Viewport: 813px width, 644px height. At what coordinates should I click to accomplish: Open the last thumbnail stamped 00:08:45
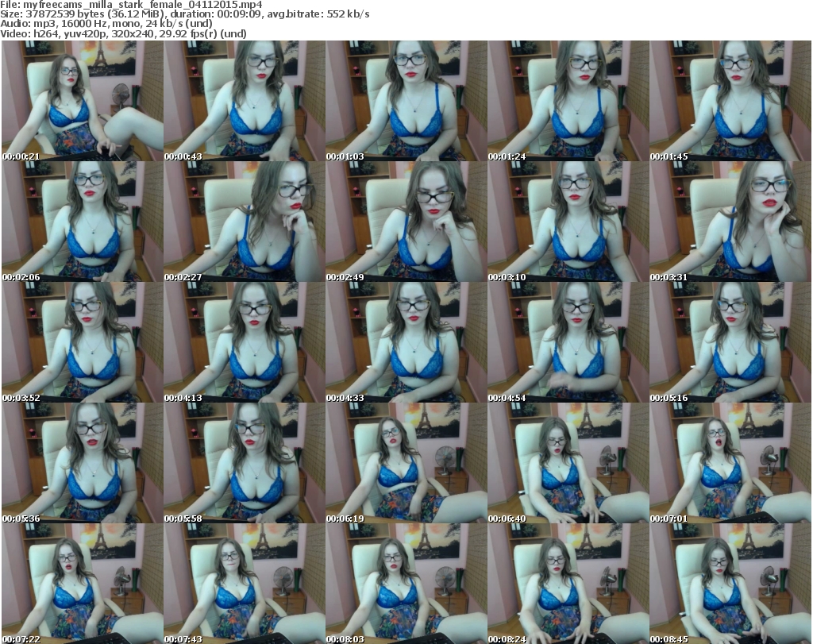tap(730, 584)
